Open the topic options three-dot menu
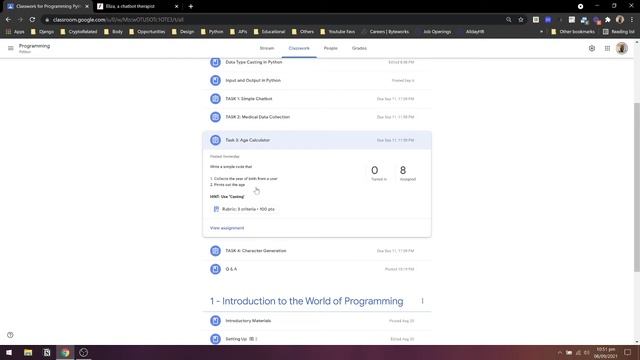The image size is (640, 360). pos(422,301)
